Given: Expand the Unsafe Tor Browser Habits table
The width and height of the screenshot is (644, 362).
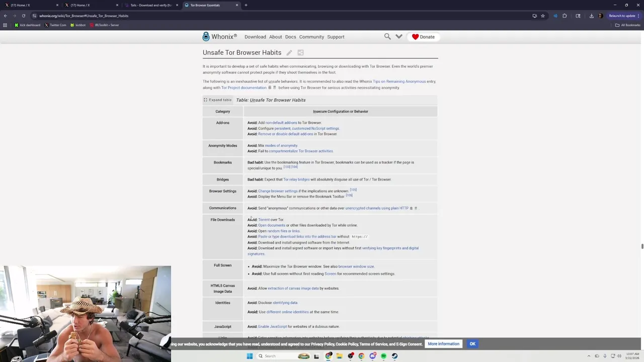Looking at the screenshot, I should coord(217,100).
